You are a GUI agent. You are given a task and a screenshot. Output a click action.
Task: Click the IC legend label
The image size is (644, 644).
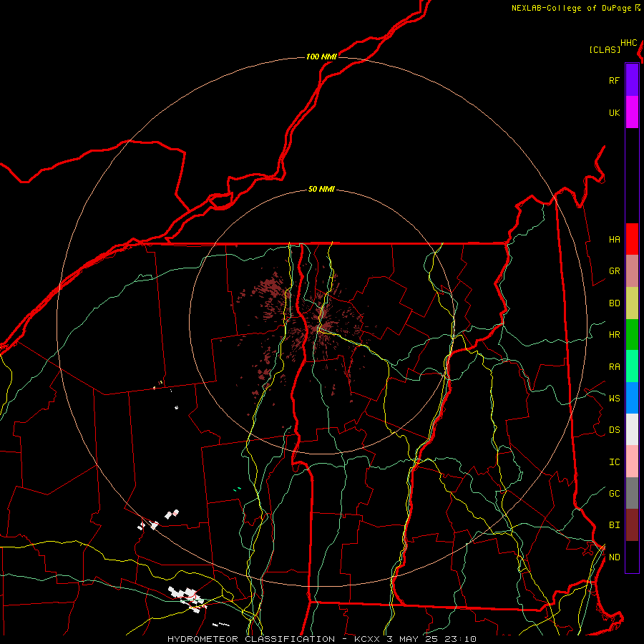tap(614, 462)
